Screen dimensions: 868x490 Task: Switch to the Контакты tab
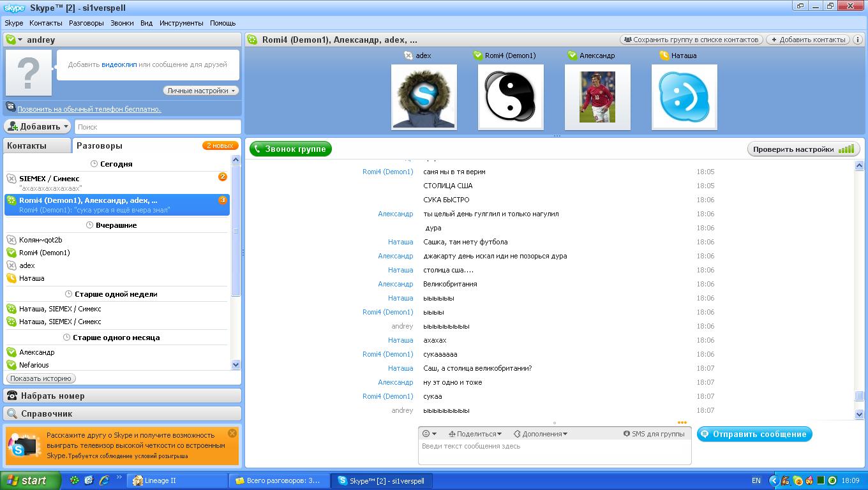27,145
